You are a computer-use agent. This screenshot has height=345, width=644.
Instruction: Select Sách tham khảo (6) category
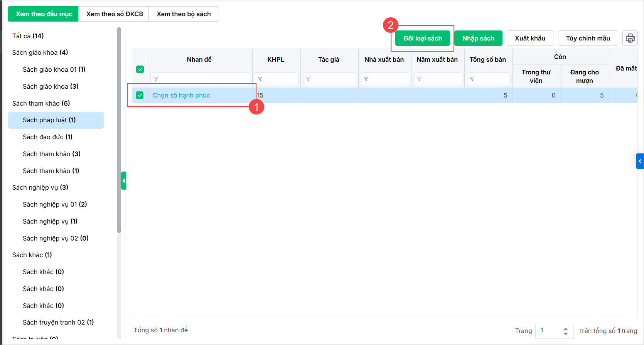pos(41,103)
